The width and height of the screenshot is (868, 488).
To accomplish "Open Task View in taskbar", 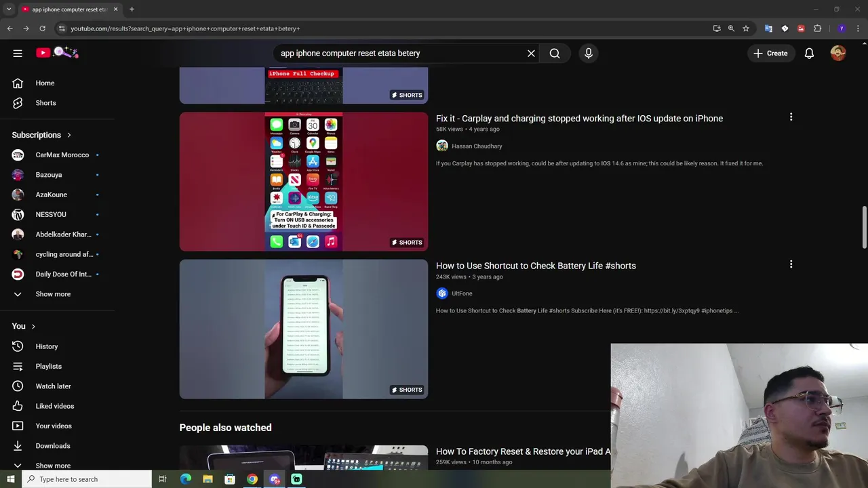I will (163, 479).
